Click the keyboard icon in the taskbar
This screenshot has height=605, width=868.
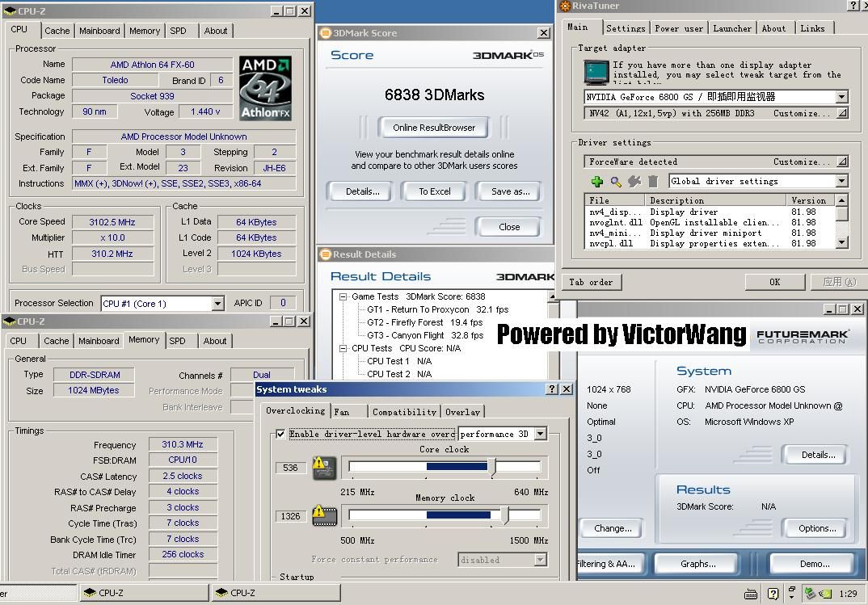point(751,594)
